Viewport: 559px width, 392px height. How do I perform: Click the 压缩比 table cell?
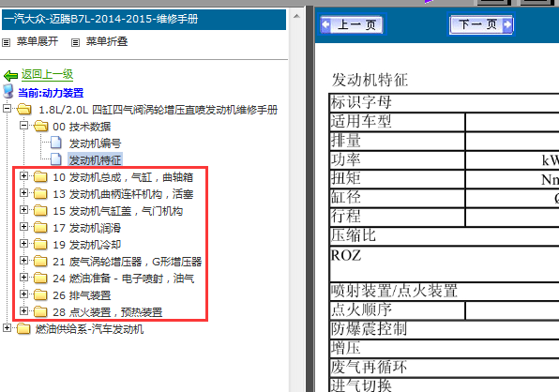pyautogui.click(x=444, y=235)
